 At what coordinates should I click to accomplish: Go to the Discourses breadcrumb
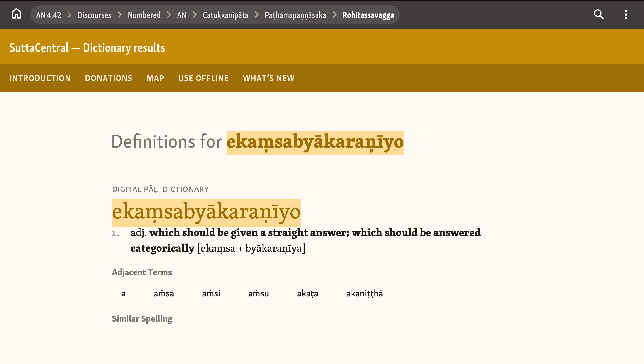pos(94,15)
